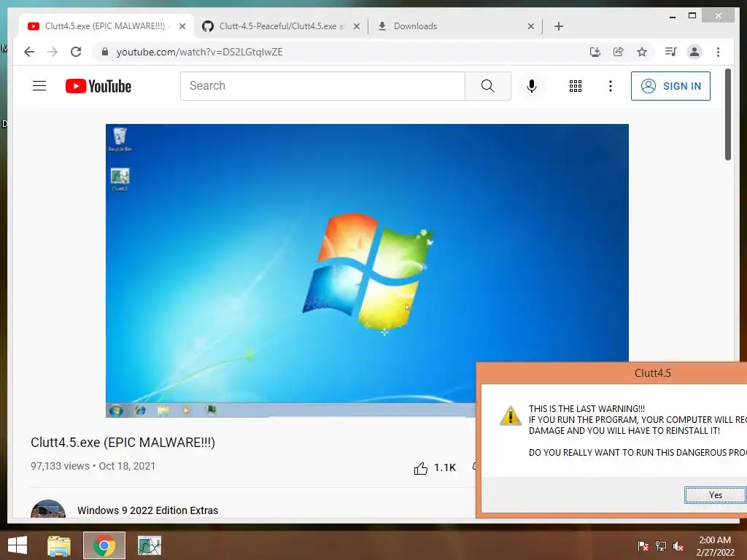Click the network tray icon
The height and width of the screenshot is (560, 747).
(661, 546)
